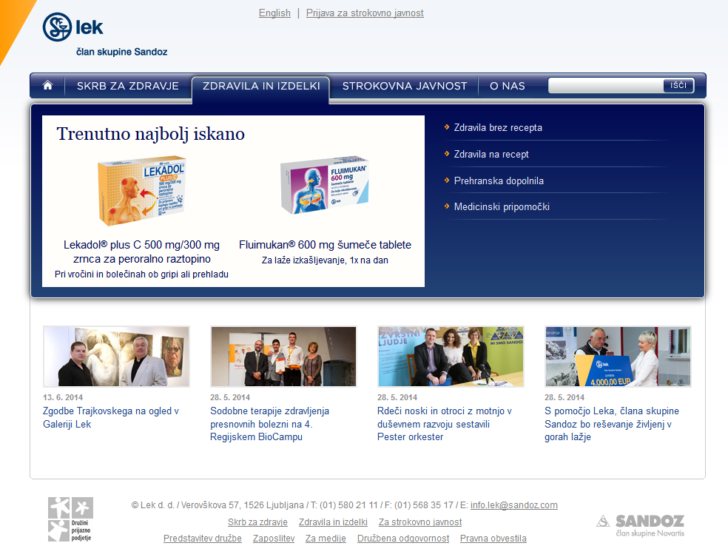Viewport: 728px width, 560px height.
Task: Click 'Za lažje izkašljevanje, 1x na dan' text
Action: [x=325, y=260]
